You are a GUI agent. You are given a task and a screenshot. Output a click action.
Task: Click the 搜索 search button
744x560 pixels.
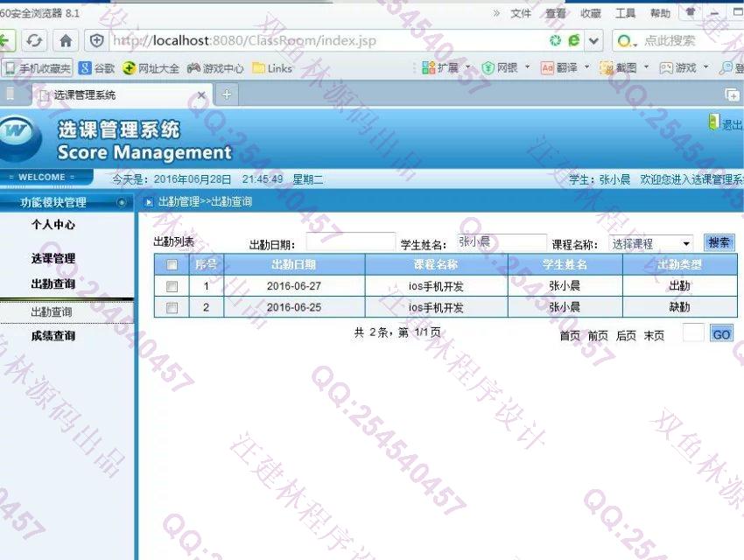[719, 242]
